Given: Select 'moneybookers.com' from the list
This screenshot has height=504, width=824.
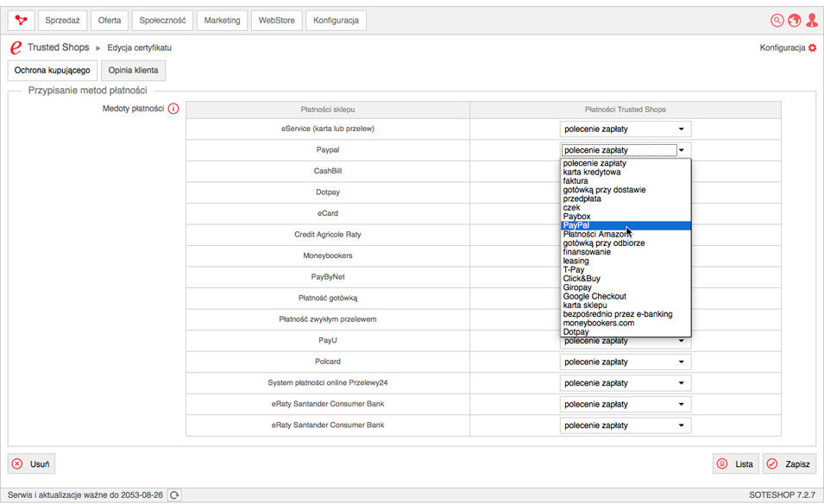Looking at the screenshot, I should 626,324.
